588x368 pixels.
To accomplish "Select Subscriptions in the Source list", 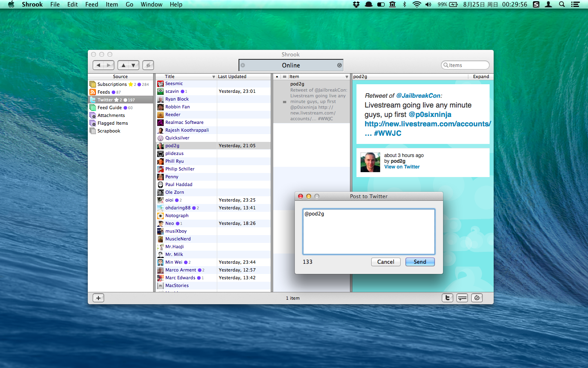I will coord(120,84).
